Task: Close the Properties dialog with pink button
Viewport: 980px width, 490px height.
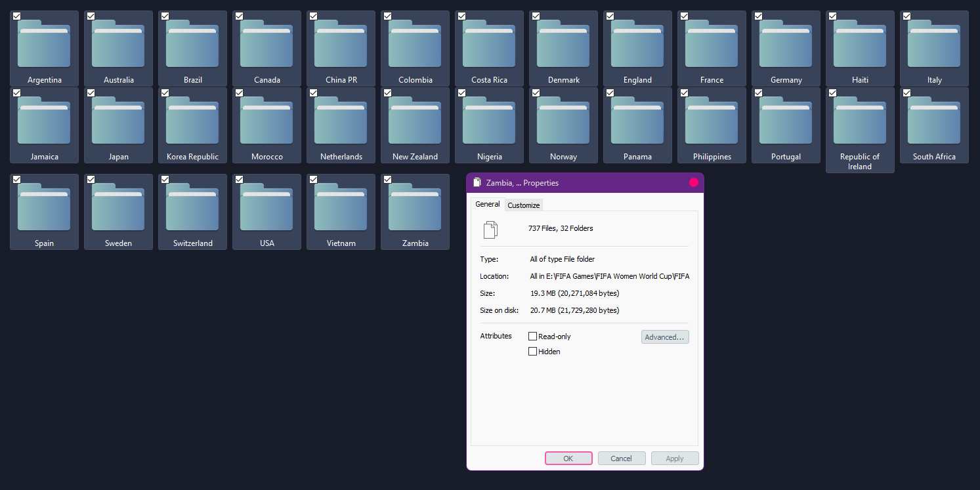Action: (x=694, y=182)
